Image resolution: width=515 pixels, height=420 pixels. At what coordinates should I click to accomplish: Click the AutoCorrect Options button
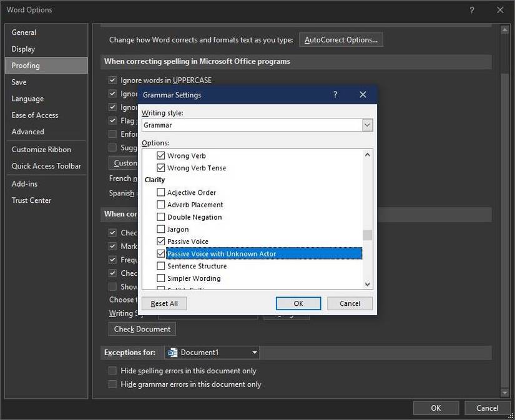[341, 40]
